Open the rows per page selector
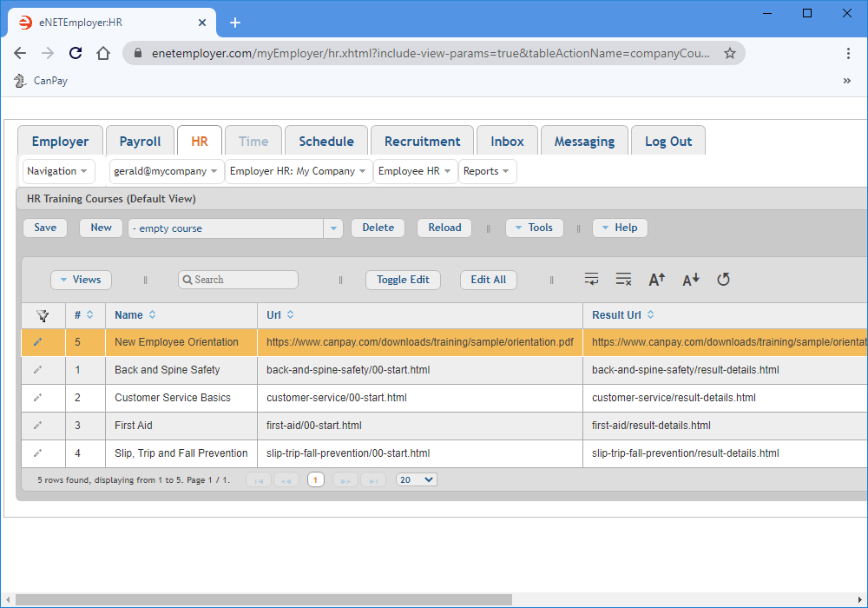This screenshot has height=608, width=868. click(417, 479)
